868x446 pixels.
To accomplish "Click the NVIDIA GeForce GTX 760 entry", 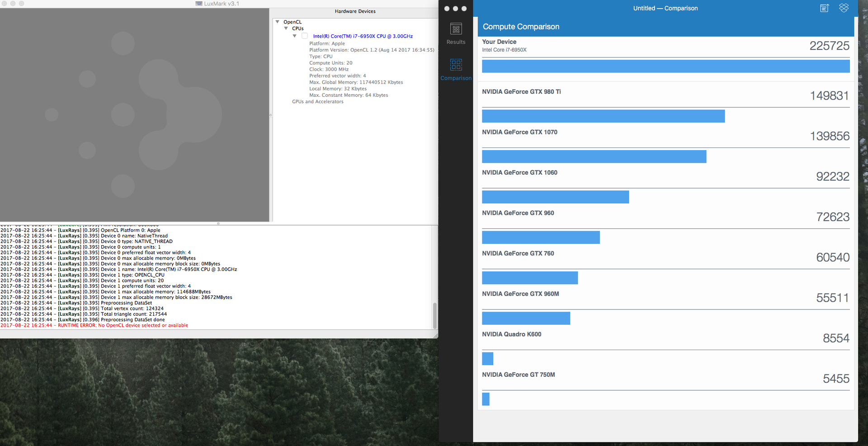I will click(x=518, y=253).
